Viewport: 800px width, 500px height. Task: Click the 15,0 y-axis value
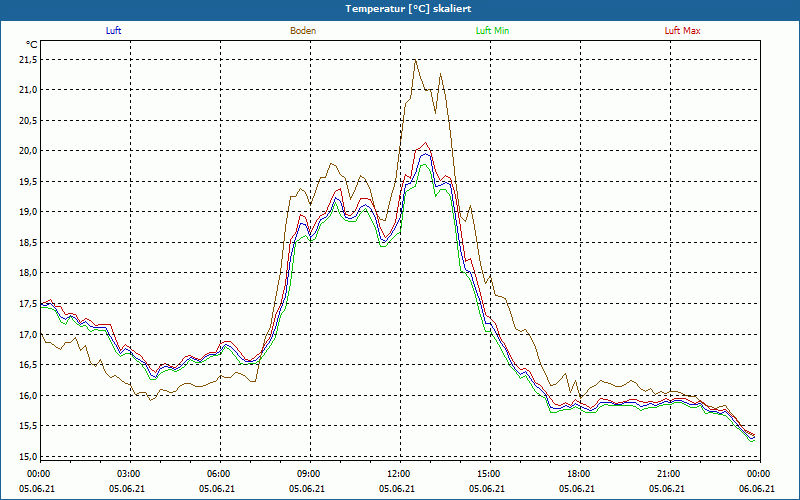pos(28,456)
